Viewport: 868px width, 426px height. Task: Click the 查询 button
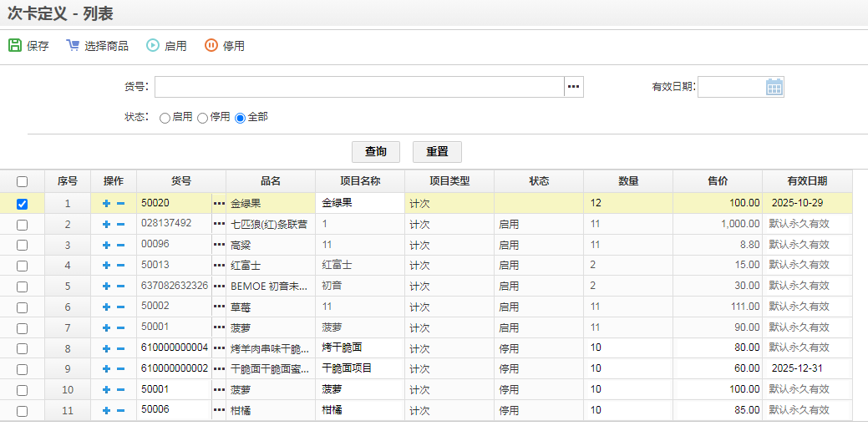[x=376, y=151]
